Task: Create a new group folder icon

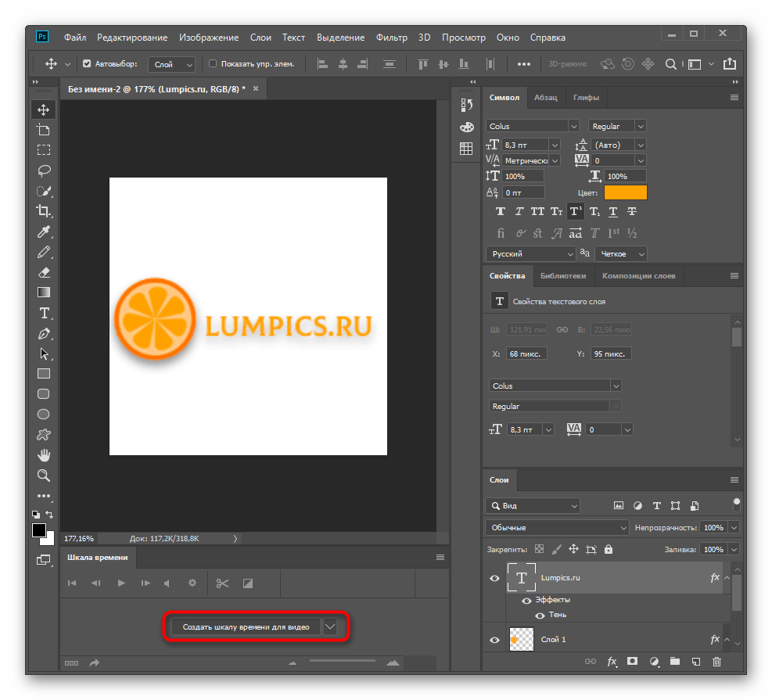Action: tap(675, 662)
